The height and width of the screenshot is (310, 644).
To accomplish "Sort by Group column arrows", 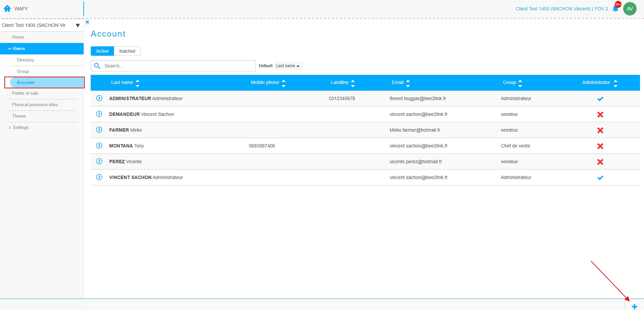I will pyautogui.click(x=520, y=83).
